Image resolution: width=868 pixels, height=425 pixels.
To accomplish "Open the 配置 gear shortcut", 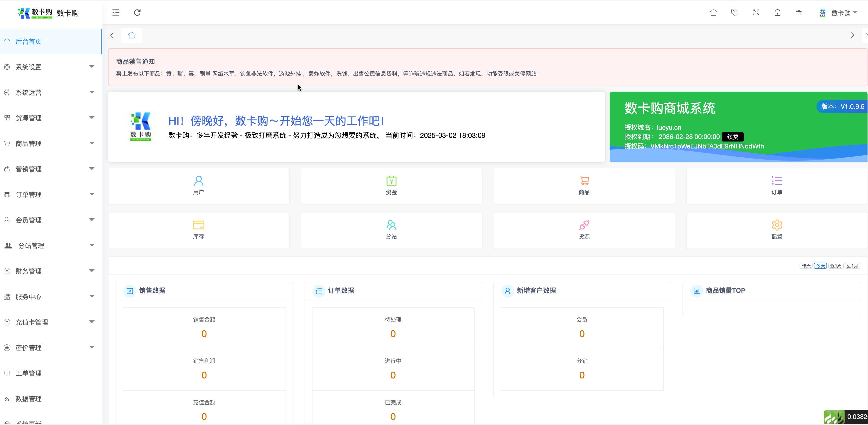I will coord(777,230).
